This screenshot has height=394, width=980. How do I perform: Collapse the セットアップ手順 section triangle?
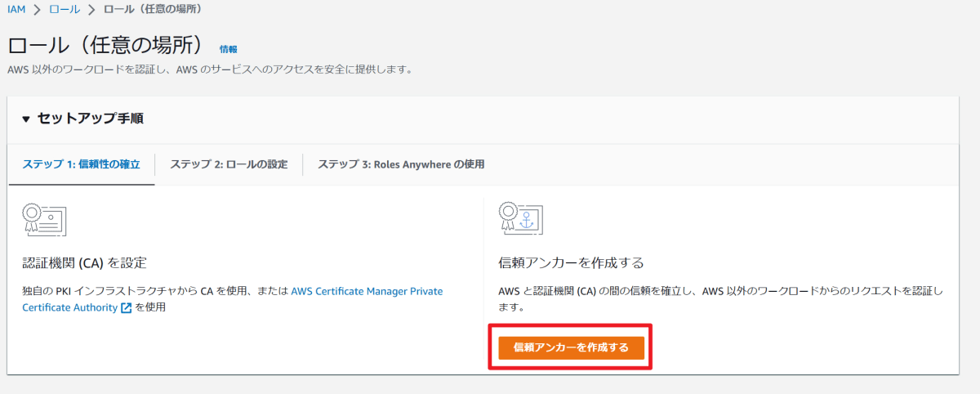pos(26,119)
